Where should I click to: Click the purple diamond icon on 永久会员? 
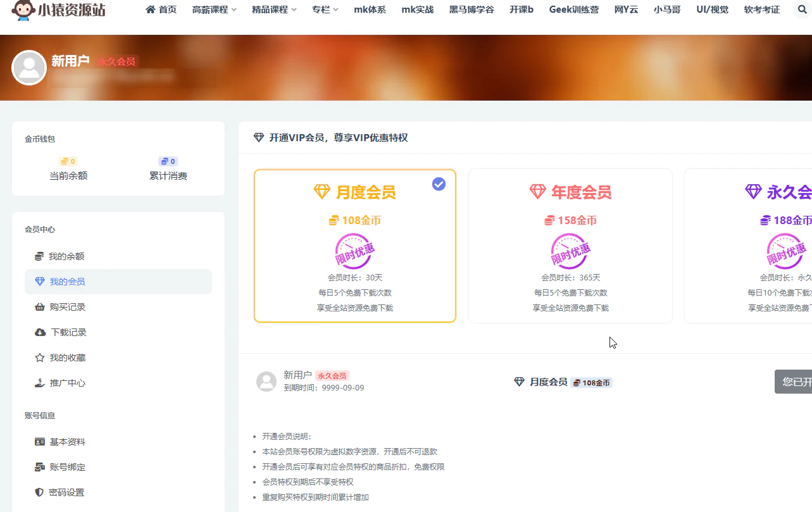click(753, 192)
